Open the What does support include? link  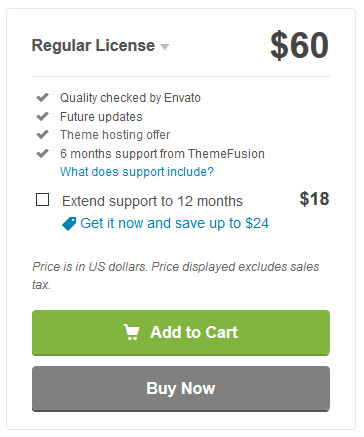click(x=137, y=172)
